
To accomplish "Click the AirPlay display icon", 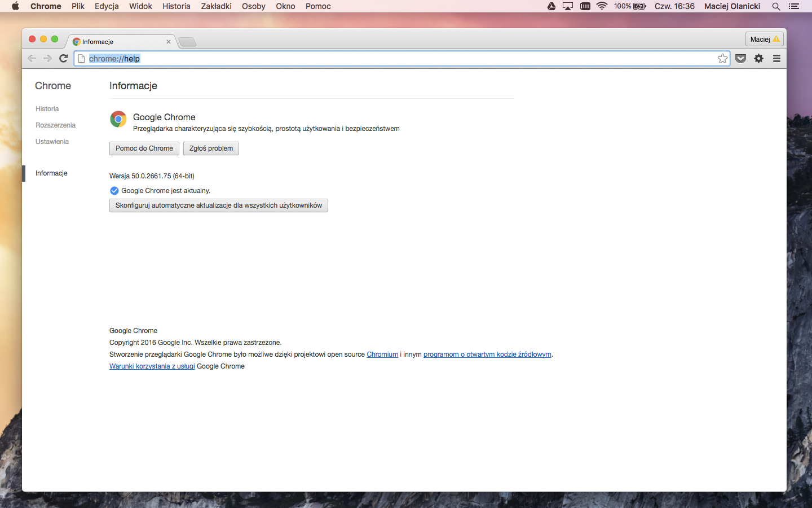I will pos(568,6).
